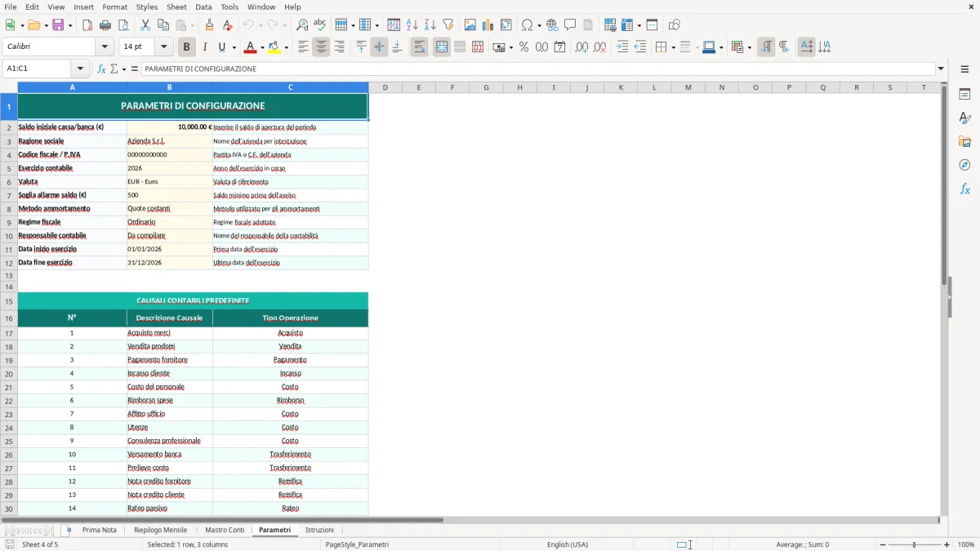
Task: Expand the Name Box dropdown
Action: pos(79,69)
